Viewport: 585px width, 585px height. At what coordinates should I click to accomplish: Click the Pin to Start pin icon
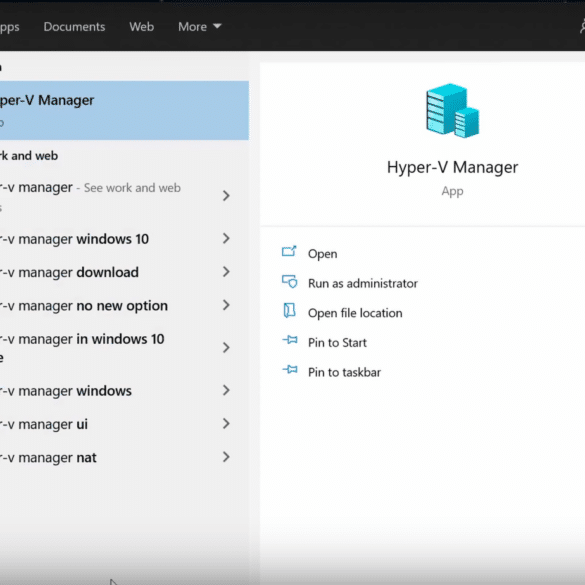[x=290, y=340]
